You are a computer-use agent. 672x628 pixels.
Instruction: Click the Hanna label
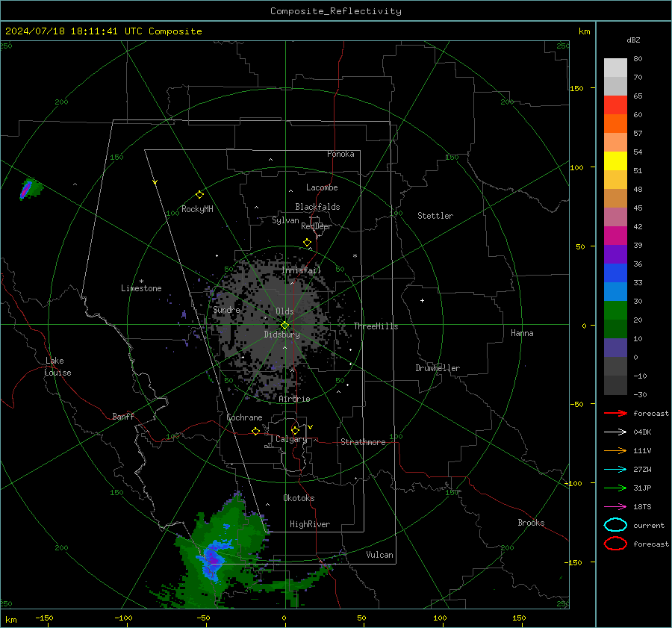pos(522,333)
